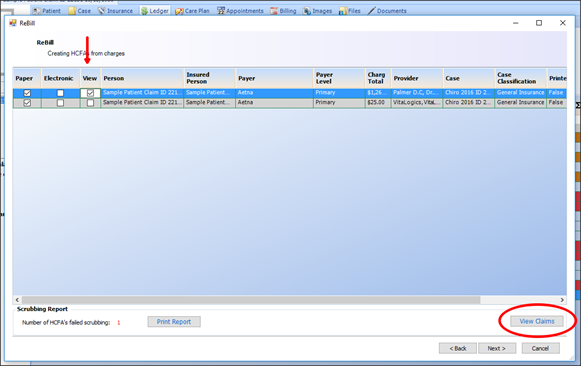Toggle View checkbox on the $1,26 claim row

click(90, 93)
